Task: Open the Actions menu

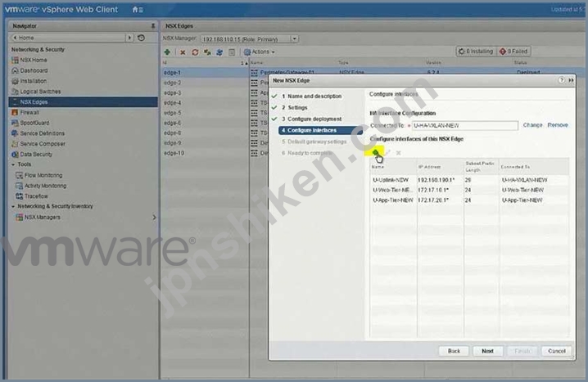Action: pos(260,52)
